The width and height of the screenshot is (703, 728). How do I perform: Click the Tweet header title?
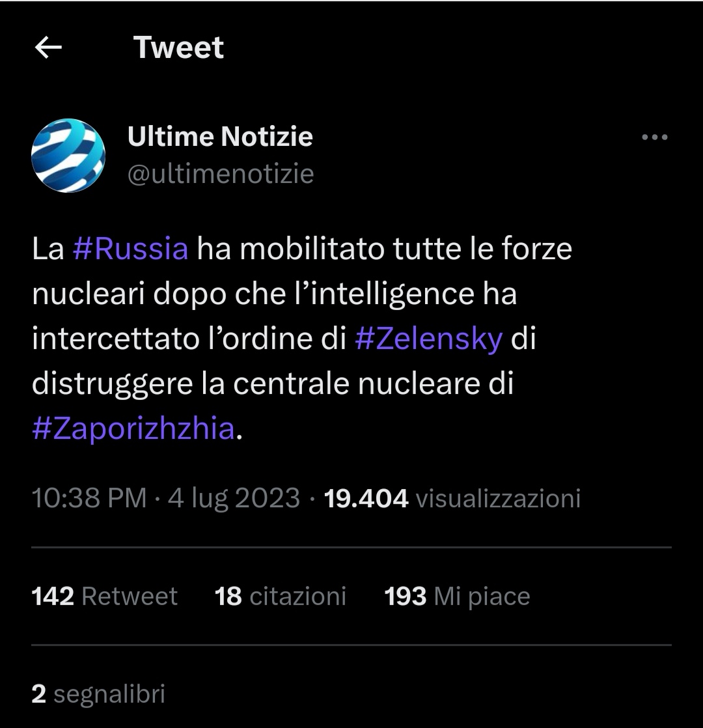[178, 48]
